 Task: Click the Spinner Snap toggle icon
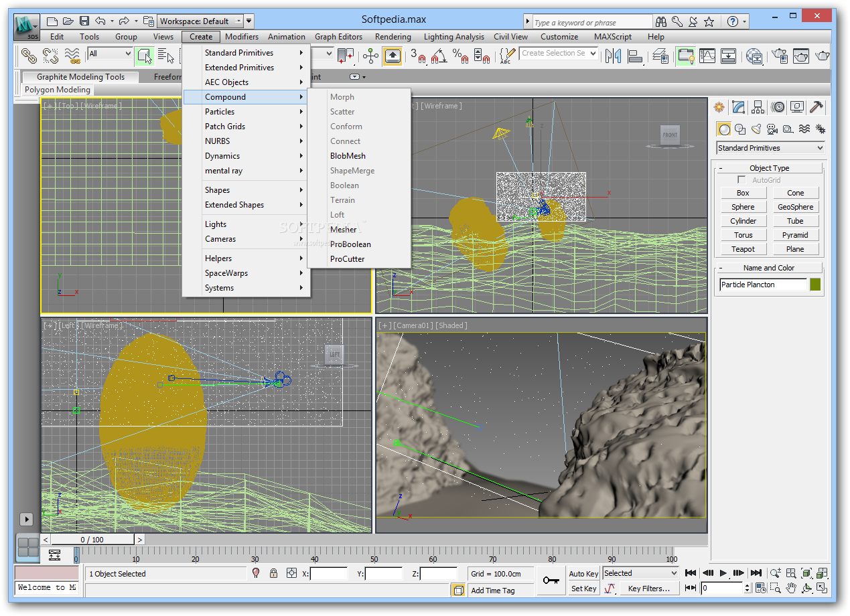tap(482, 56)
